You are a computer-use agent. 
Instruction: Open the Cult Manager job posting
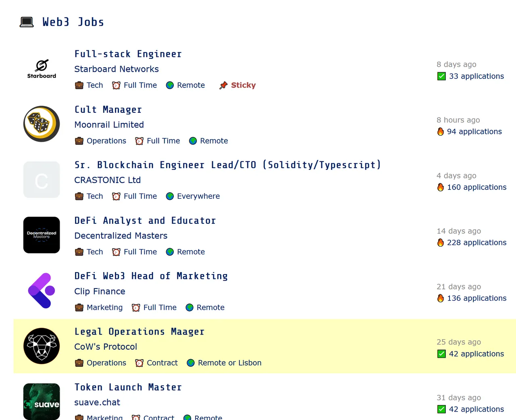[x=108, y=110]
